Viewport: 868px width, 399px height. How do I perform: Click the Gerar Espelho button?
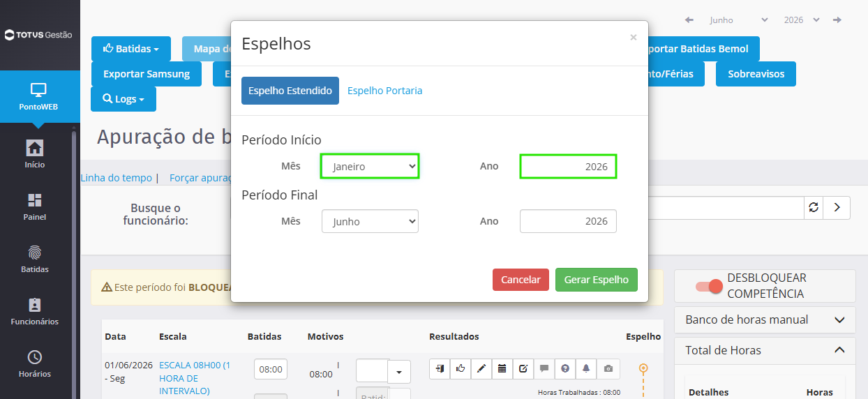(x=597, y=280)
